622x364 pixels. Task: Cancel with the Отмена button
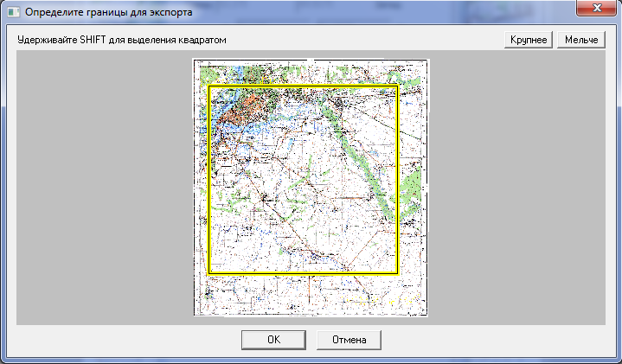tap(349, 340)
